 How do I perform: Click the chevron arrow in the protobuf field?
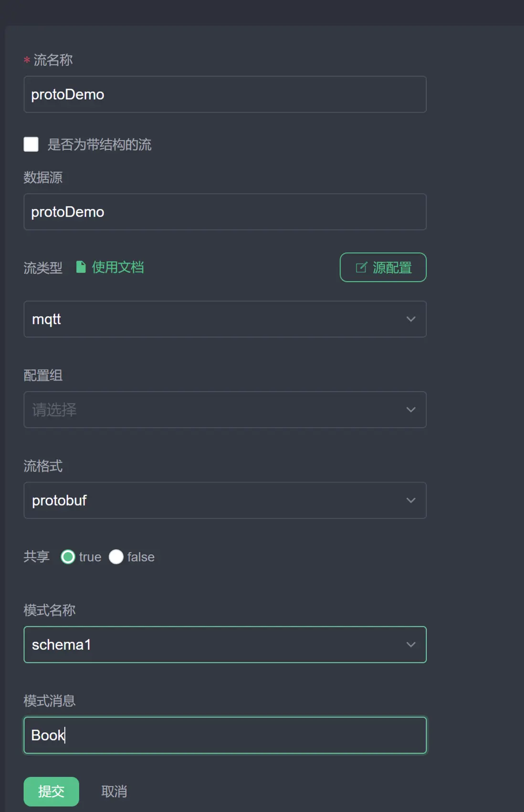click(x=411, y=500)
